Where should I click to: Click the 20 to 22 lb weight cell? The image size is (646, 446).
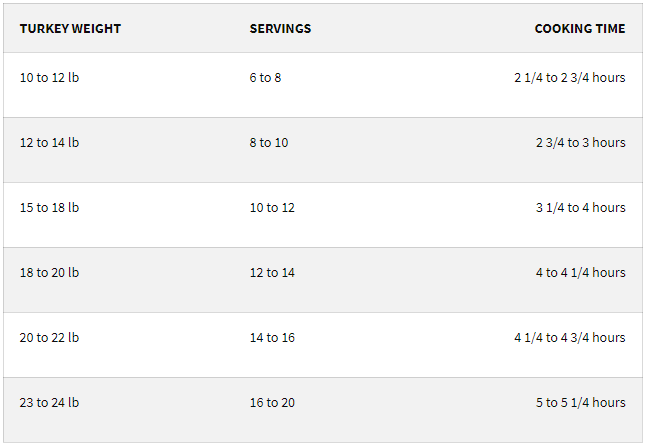49,338
